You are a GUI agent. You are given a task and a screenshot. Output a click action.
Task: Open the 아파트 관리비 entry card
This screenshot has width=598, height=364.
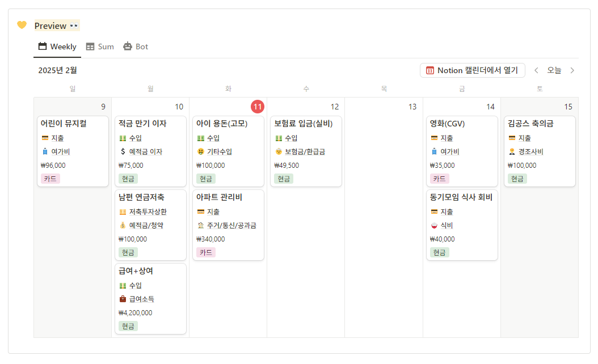point(228,225)
